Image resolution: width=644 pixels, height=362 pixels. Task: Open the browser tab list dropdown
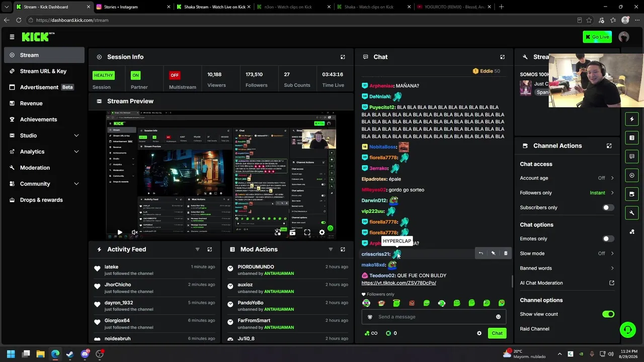coord(7,7)
